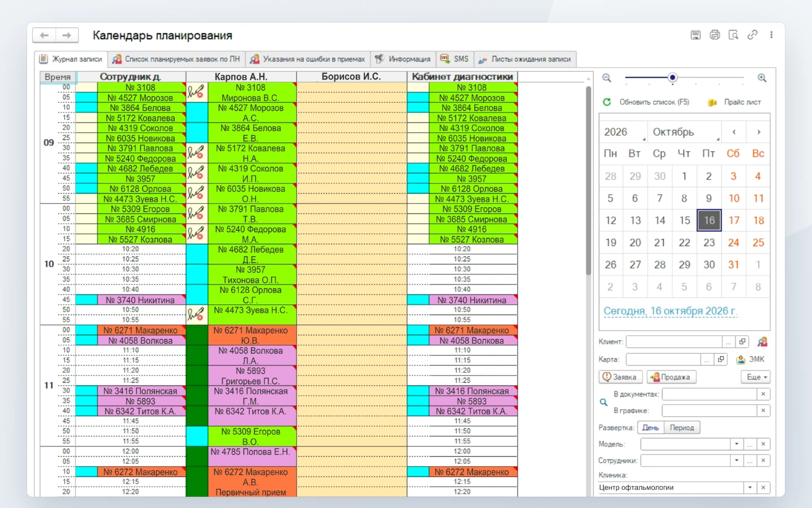Go forward with the right arrow button

(67, 36)
